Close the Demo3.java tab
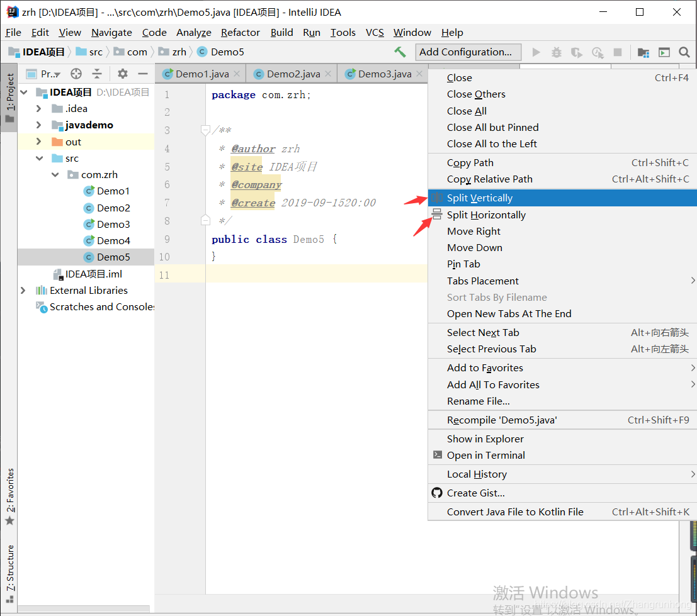Viewport: 697px width, 616px height. coord(419,74)
